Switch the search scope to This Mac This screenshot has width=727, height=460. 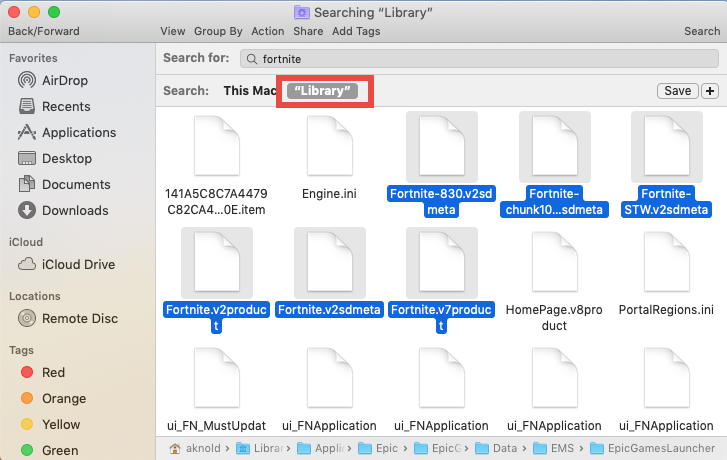[249, 90]
